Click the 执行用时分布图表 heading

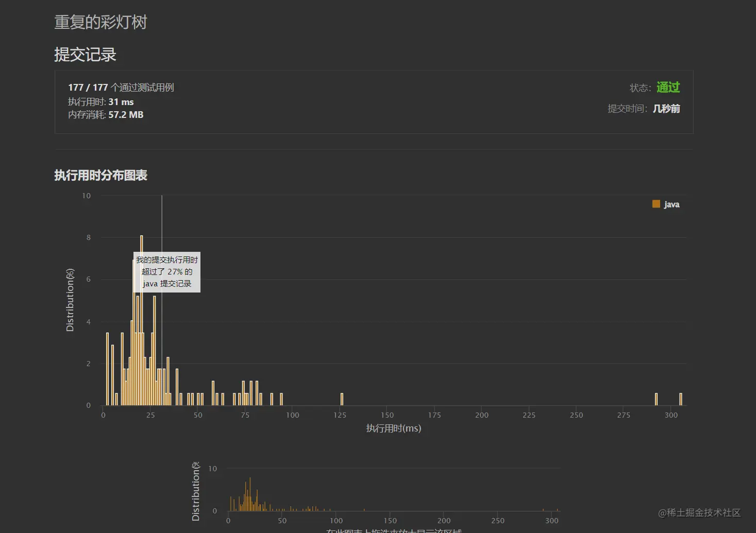(x=101, y=176)
